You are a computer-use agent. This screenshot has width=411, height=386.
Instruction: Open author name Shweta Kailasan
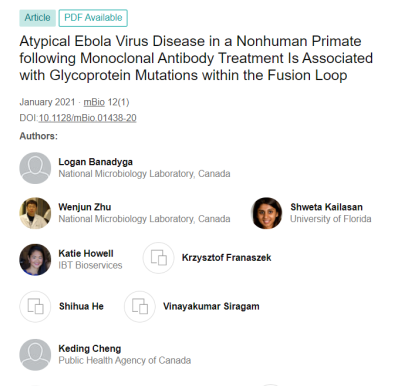(x=326, y=207)
